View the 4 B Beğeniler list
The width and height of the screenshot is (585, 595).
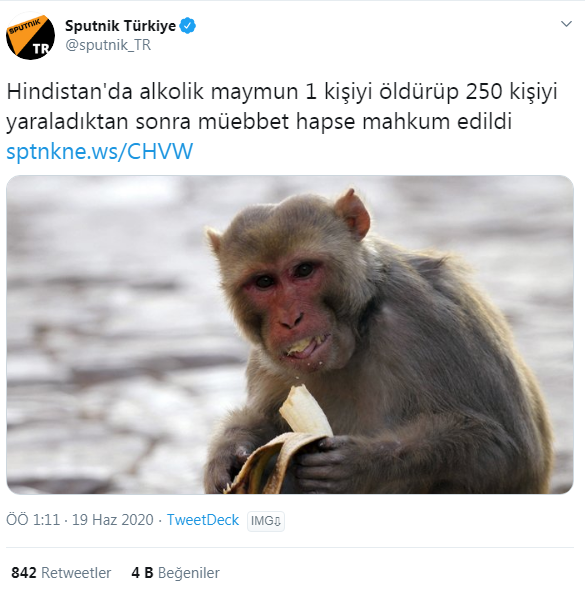tap(175, 573)
